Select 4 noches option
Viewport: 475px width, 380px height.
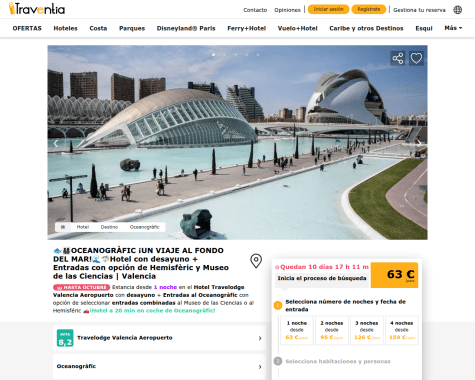[402, 330]
